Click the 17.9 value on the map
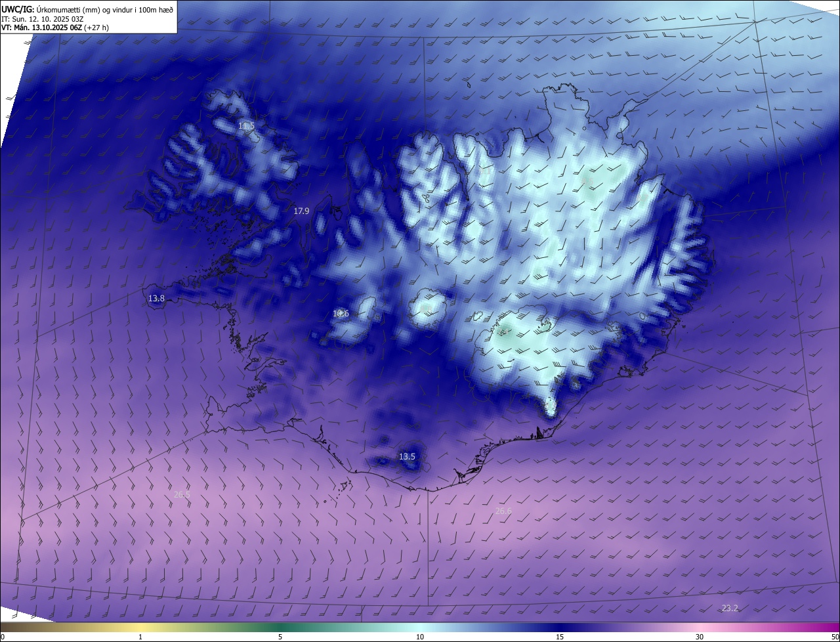The image size is (840, 642). [x=301, y=211]
